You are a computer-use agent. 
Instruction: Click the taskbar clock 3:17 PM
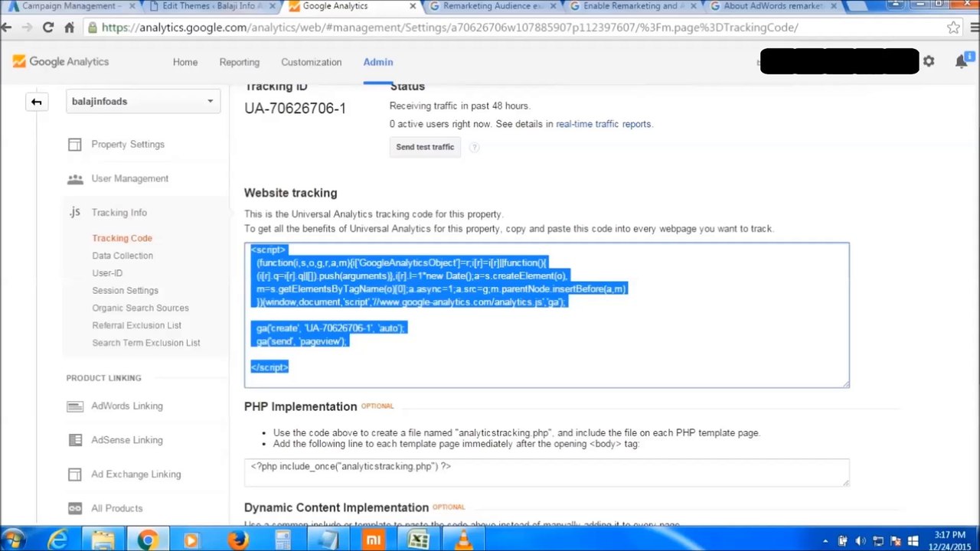point(948,535)
